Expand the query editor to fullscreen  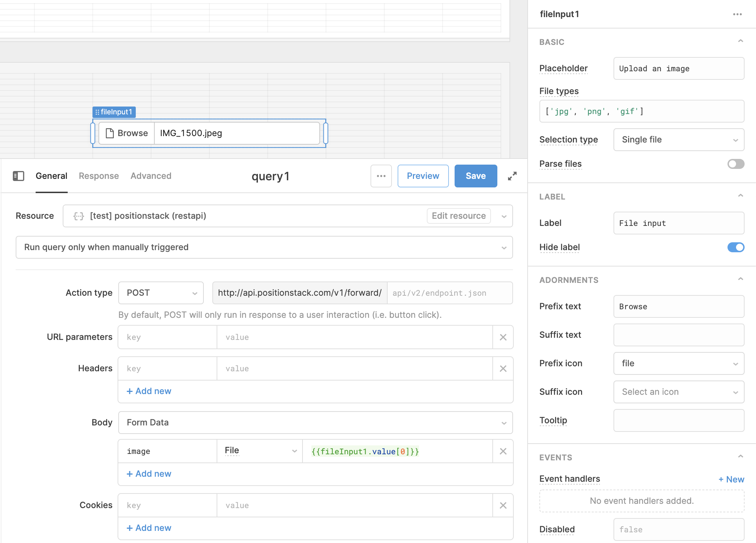512,176
